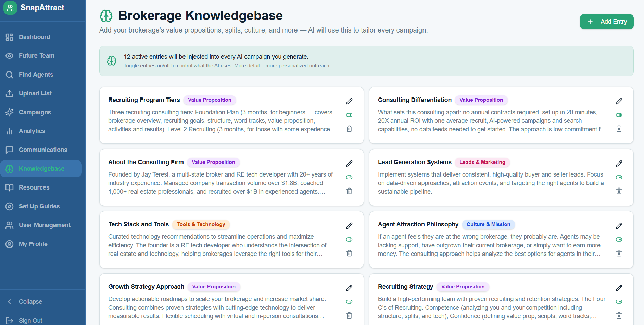Edit the Tech Stack and Tools entry
Image resolution: width=644 pixels, height=325 pixels.
[x=349, y=226]
